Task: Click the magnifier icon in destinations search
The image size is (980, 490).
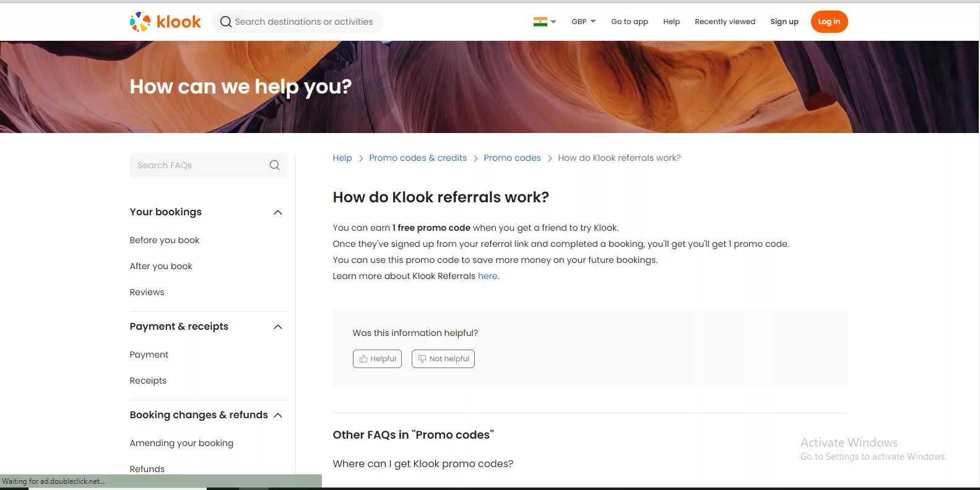Action: 226,22
